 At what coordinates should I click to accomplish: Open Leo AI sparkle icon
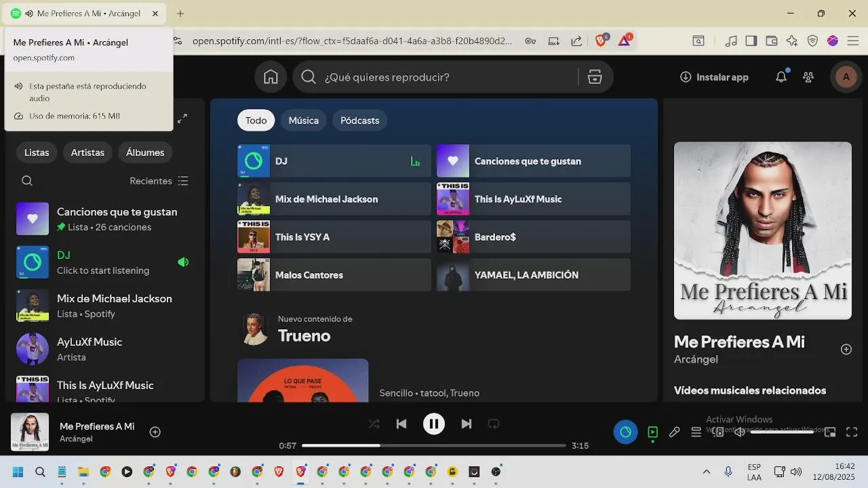click(x=792, y=41)
